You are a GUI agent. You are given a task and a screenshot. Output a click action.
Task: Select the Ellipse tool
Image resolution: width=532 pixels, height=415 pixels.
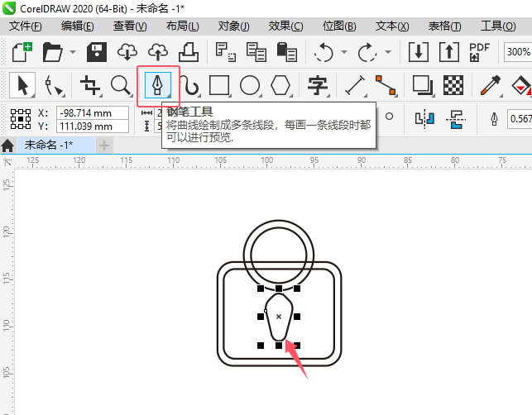pos(250,85)
